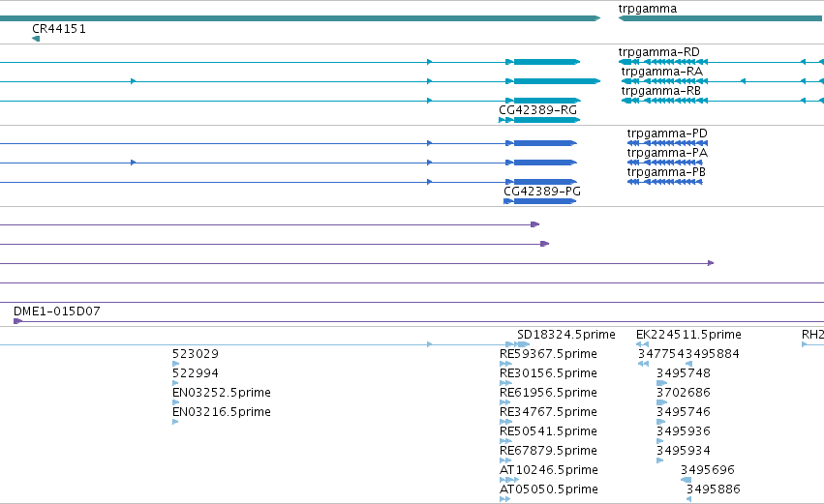Select the RE34767.5prime EST label
This screenshot has width=824, height=504.
548,412
